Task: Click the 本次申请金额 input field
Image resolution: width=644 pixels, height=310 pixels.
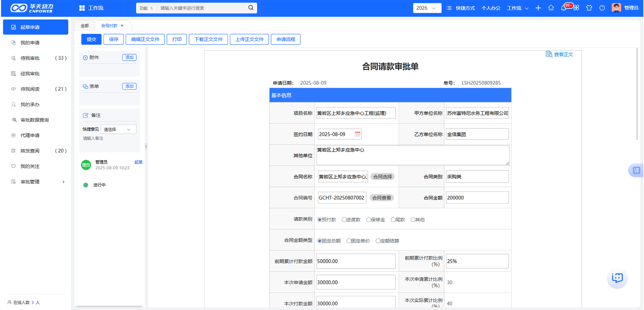Action: coord(356,282)
